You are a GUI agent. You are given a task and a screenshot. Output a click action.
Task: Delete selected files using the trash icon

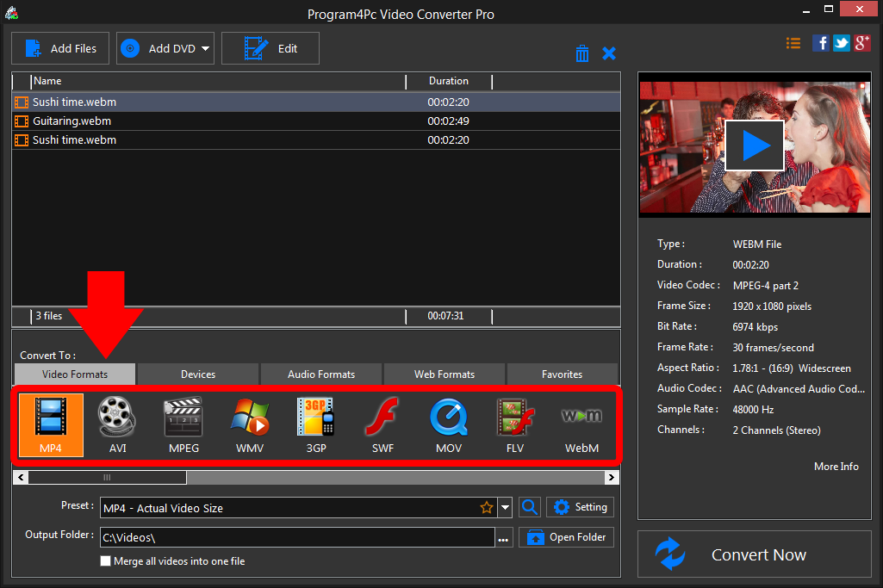582,53
